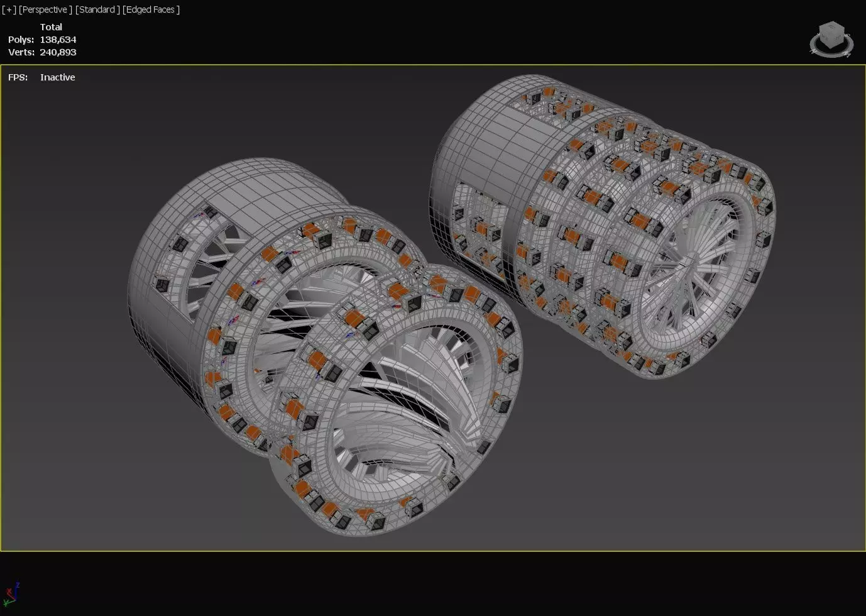Open the [+] viewport general menu
The height and width of the screenshot is (616, 866).
[9, 9]
